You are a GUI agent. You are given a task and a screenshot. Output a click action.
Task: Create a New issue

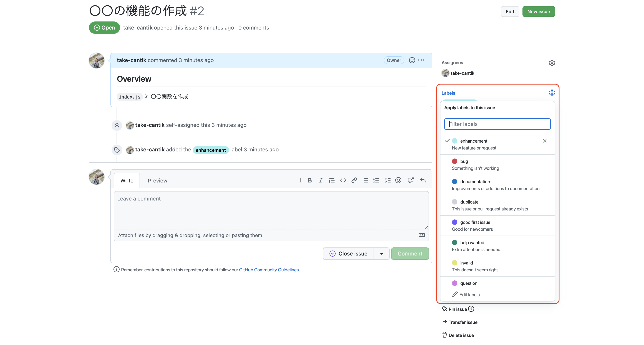539,11
